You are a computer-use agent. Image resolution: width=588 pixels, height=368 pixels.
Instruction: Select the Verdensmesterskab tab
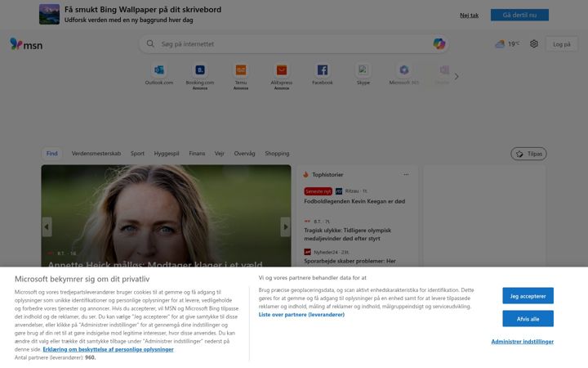coord(96,153)
